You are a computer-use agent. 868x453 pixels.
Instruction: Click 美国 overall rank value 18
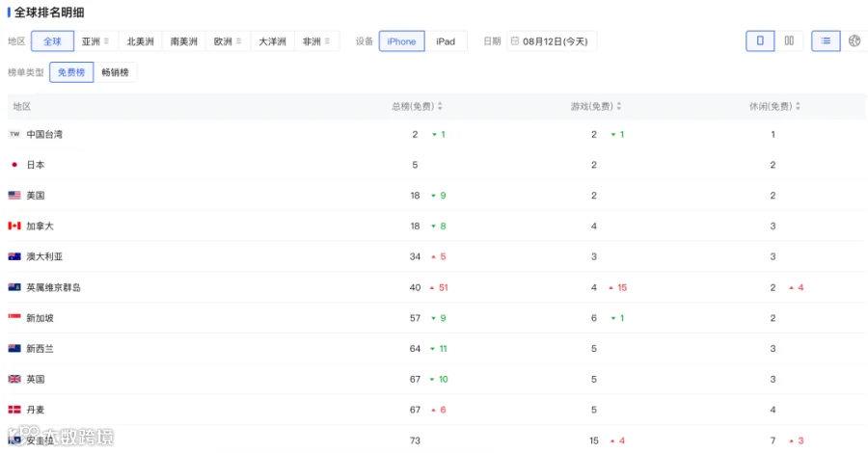415,196
